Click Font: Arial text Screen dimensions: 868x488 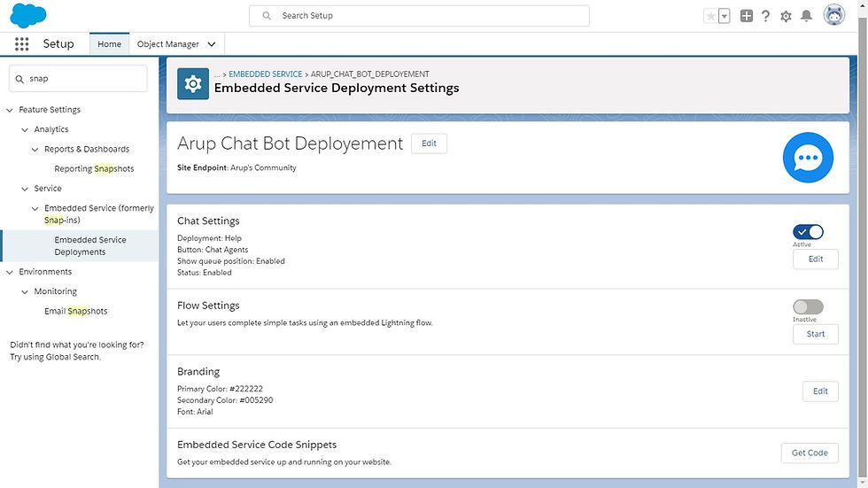pyautogui.click(x=195, y=412)
